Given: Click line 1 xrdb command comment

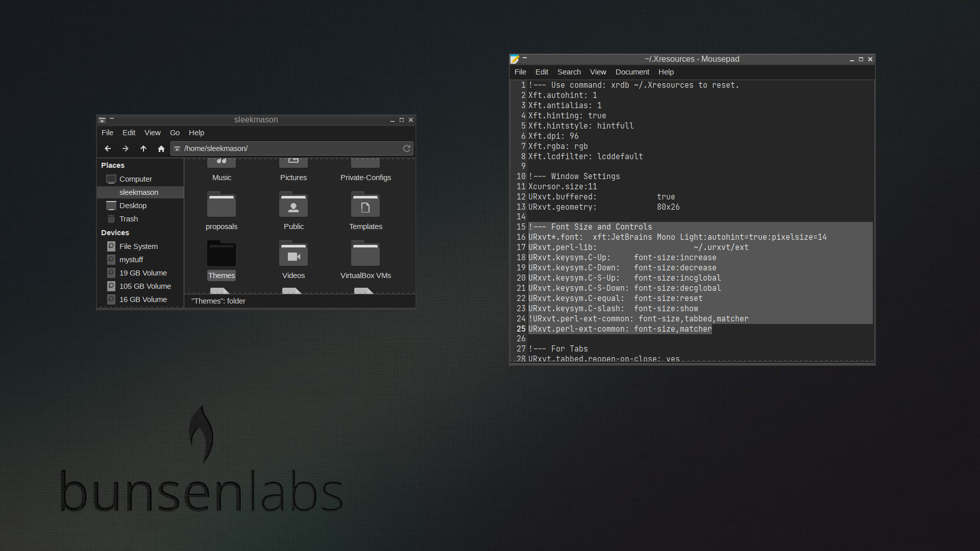Looking at the screenshot, I should (633, 85).
